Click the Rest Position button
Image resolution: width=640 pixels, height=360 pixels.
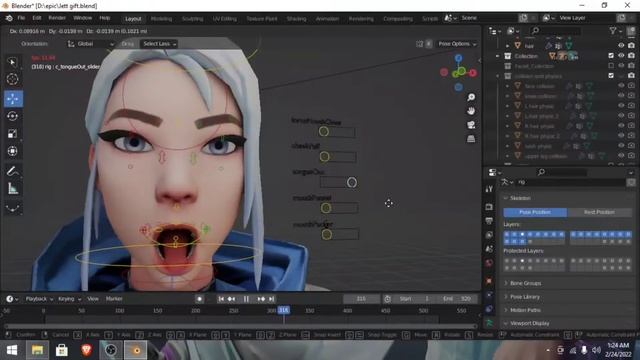pyautogui.click(x=599, y=212)
